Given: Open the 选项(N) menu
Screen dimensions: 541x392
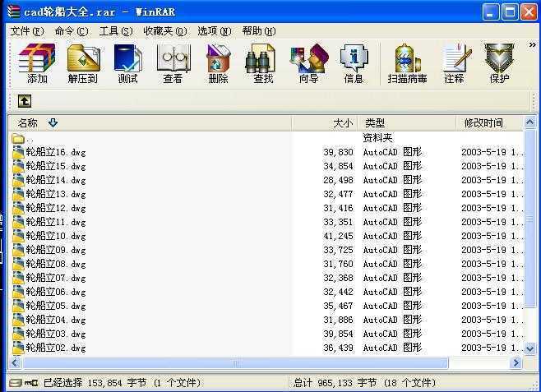Looking at the screenshot, I should click(215, 31).
